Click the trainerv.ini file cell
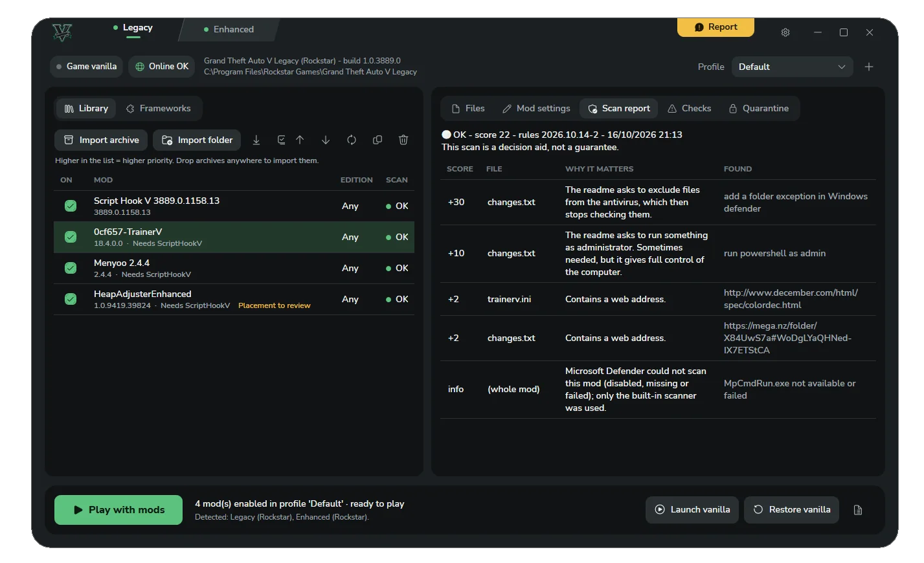Image resolution: width=924 pixels, height=563 pixels. pyautogui.click(x=509, y=299)
